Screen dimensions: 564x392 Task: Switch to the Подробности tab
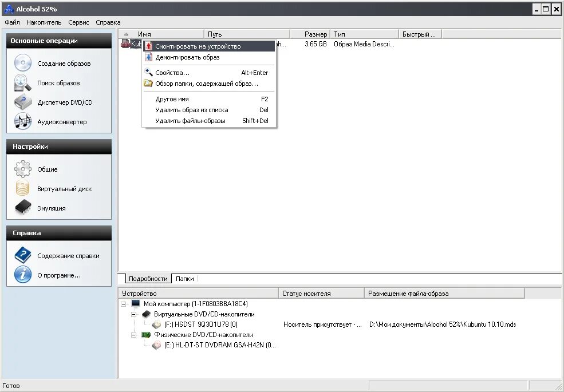click(148, 278)
